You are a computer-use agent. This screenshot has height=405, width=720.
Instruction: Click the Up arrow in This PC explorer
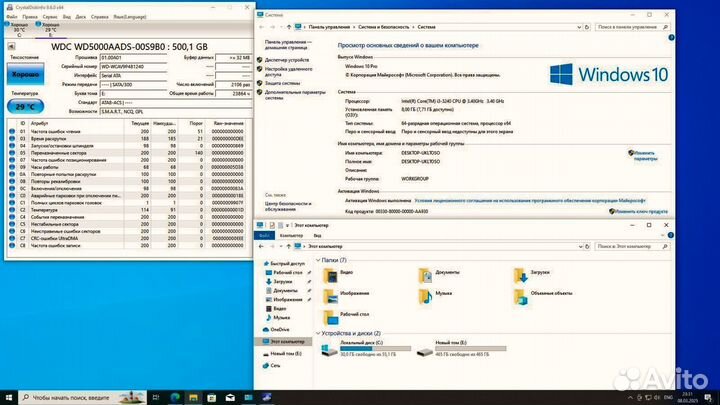289,247
